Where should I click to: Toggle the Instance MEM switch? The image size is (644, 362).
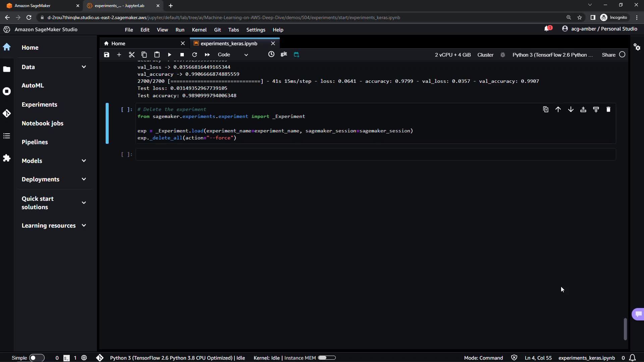point(327,358)
